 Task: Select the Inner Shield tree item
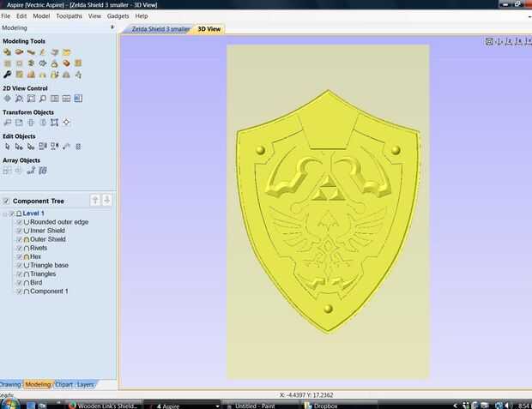pyautogui.click(x=47, y=231)
